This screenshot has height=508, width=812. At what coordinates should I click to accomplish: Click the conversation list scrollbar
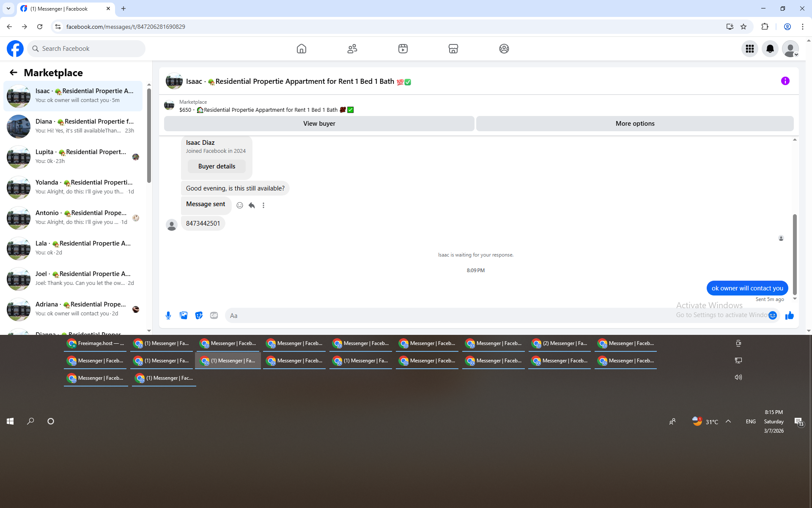pos(149,135)
